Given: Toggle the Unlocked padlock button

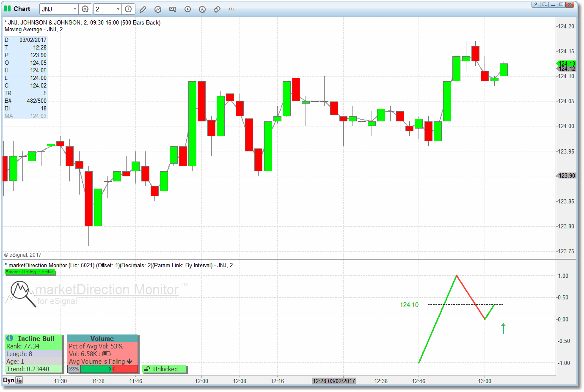Looking at the screenshot, I should pos(164,369).
